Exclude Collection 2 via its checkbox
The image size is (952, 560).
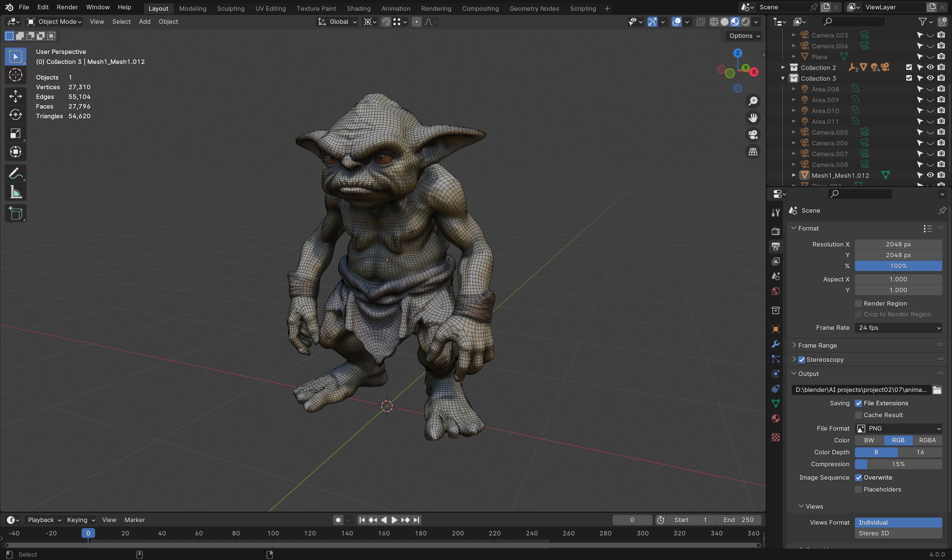click(x=909, y=68)
